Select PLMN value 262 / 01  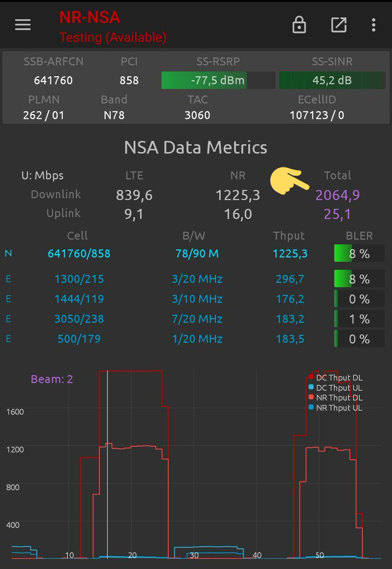tap(44, 115)
